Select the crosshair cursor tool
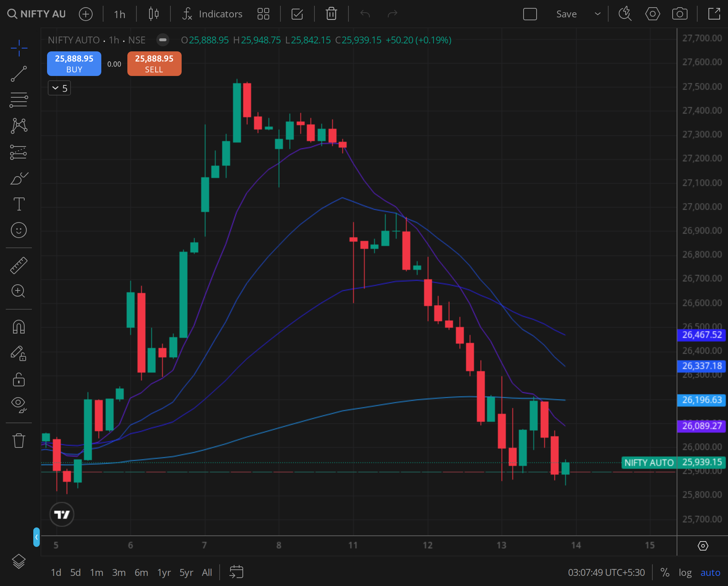 pos(19,48)
